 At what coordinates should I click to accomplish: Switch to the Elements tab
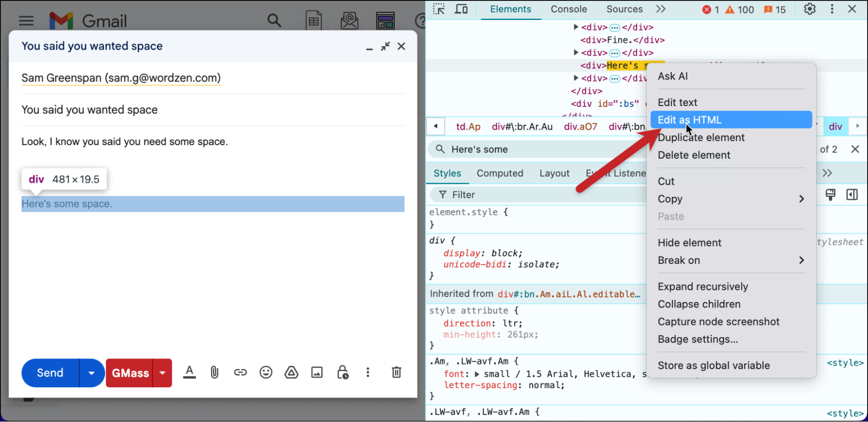coord(511,9)
